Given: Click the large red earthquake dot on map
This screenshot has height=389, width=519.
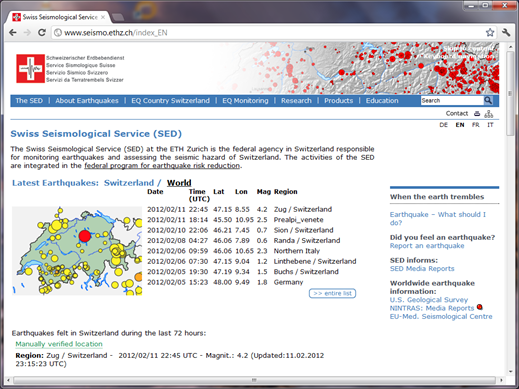Looking at the screenshot, I should (x=85, y=236).
